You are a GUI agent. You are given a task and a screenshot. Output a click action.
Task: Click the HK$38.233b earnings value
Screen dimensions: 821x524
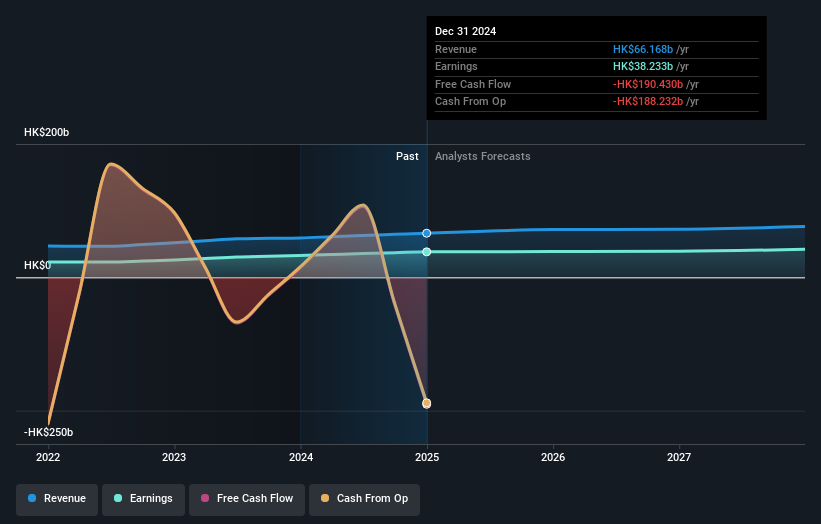pyautogui.click(x=643, y=66)
